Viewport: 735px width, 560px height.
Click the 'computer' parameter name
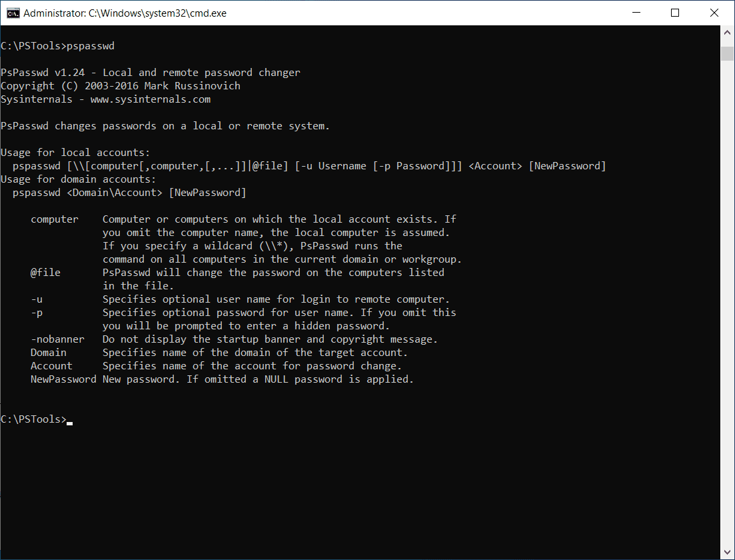[x=55, y=219]
